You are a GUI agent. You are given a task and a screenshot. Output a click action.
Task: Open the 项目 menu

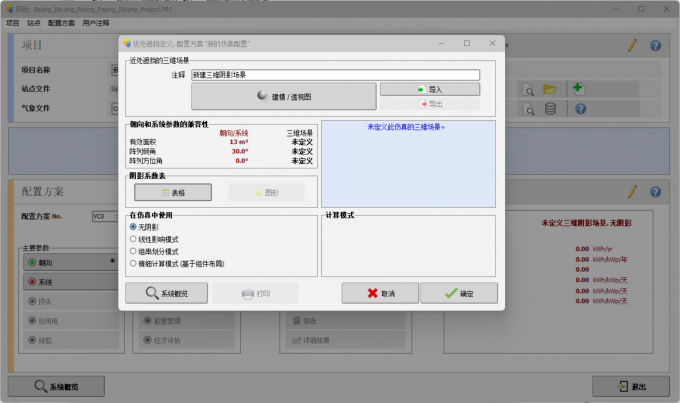point(13,23)
